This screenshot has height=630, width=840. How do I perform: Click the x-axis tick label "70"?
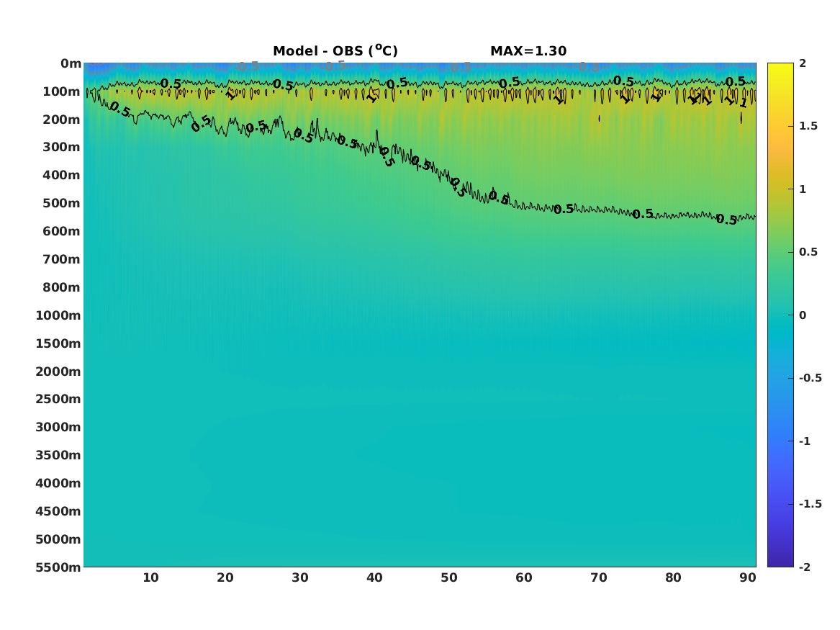(598, 578)
